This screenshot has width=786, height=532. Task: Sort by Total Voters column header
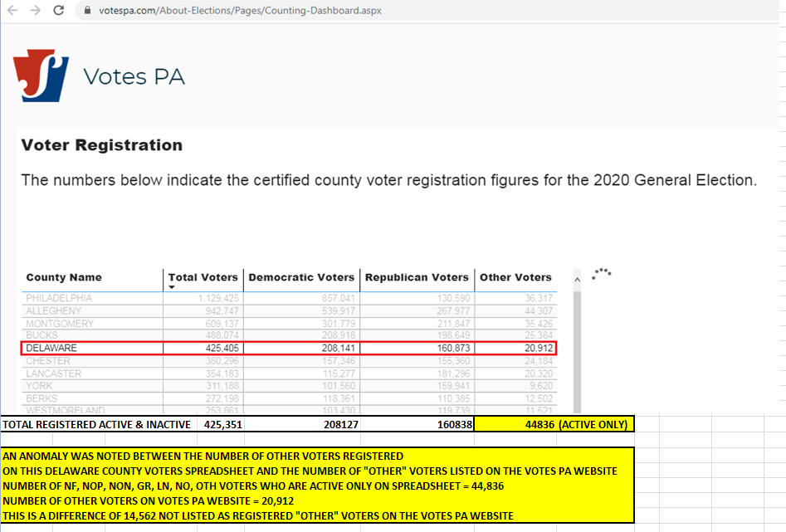[x=203, y=277]
